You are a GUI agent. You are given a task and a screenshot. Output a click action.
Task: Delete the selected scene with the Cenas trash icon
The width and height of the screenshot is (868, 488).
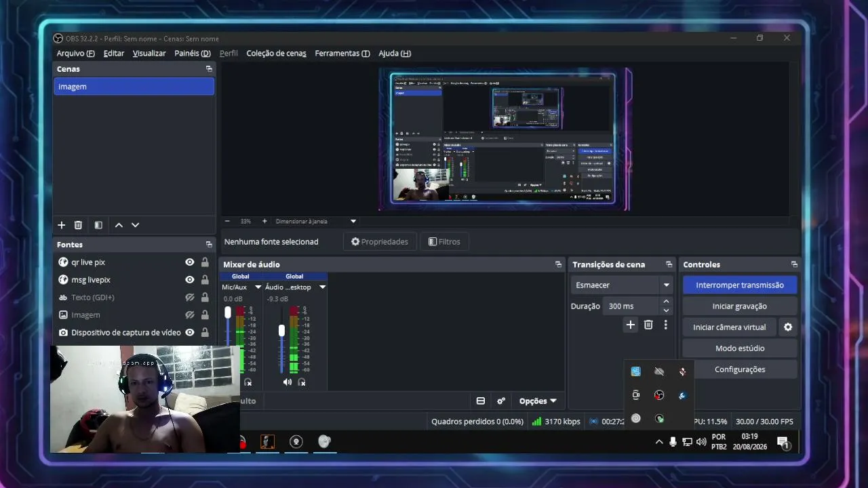coord(78,225)
